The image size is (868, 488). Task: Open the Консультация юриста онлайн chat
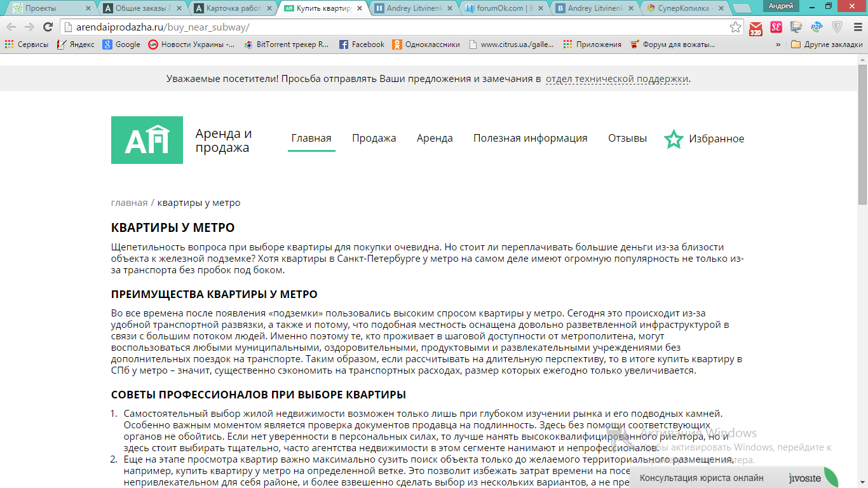(x=702, y=478)
